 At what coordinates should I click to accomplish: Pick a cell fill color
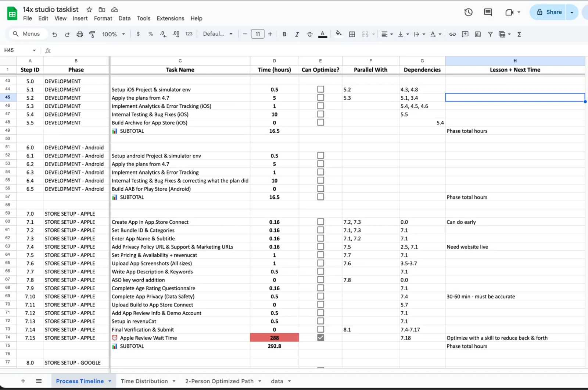point(338,34)
